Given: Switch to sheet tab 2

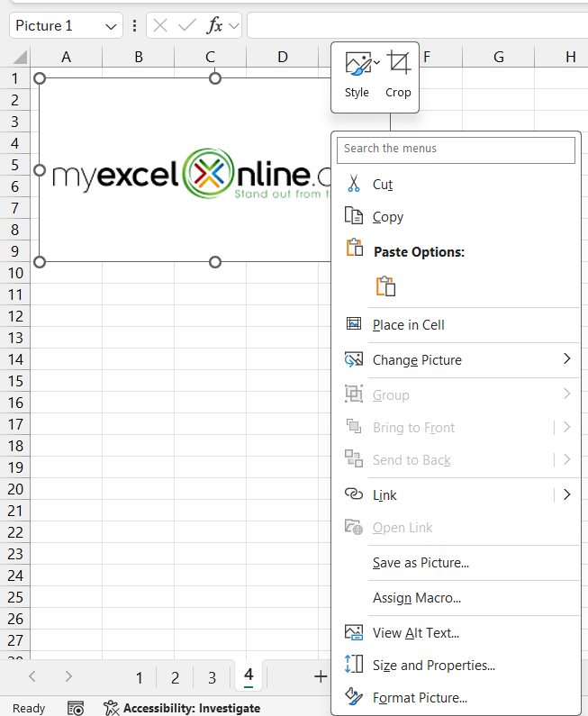Looking at the screenshot, I should click(175, 677).
